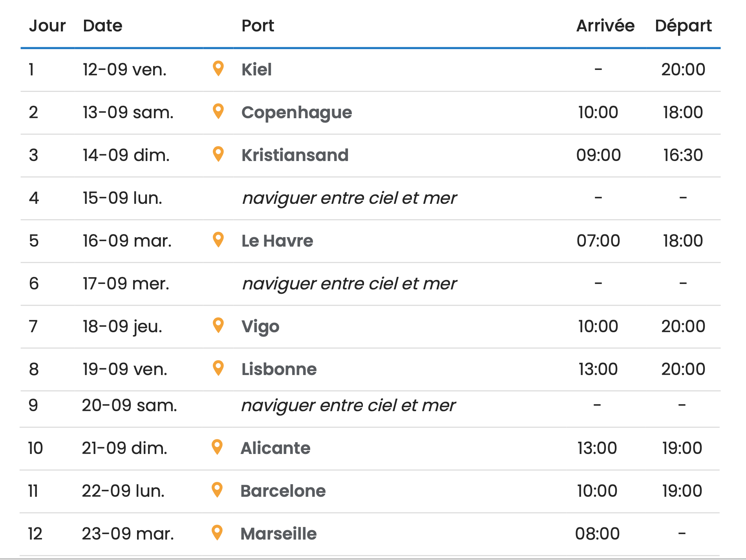Select the map marker beside Kristiansand
This screenshot has height=560, width=746.
[x=218, y=154]
